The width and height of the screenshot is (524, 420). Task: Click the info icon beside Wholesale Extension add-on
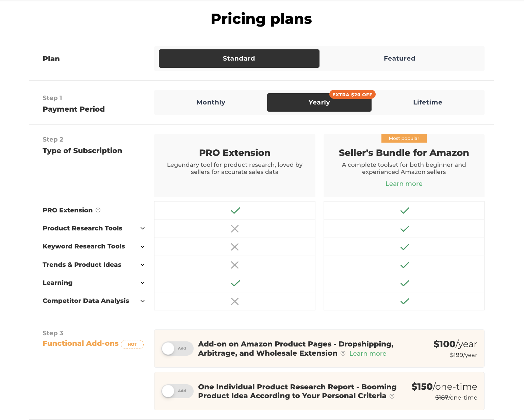point(343,353)
